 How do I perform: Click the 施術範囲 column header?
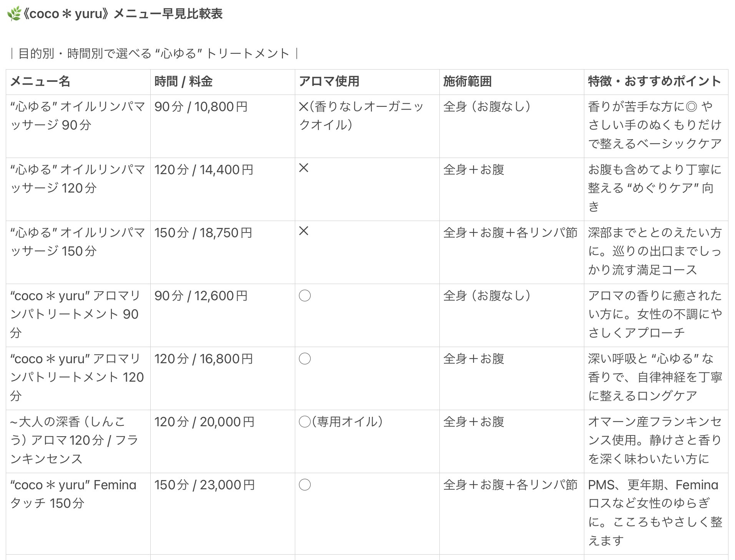(x=467, y=81)
